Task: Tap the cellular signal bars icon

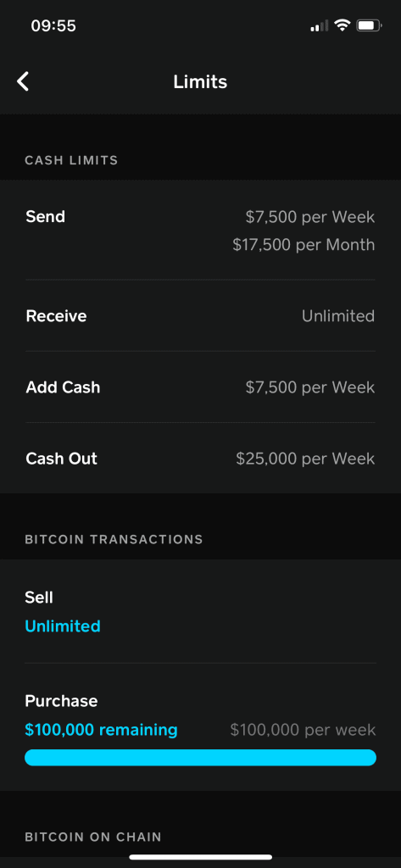Action: pos(320,25)
